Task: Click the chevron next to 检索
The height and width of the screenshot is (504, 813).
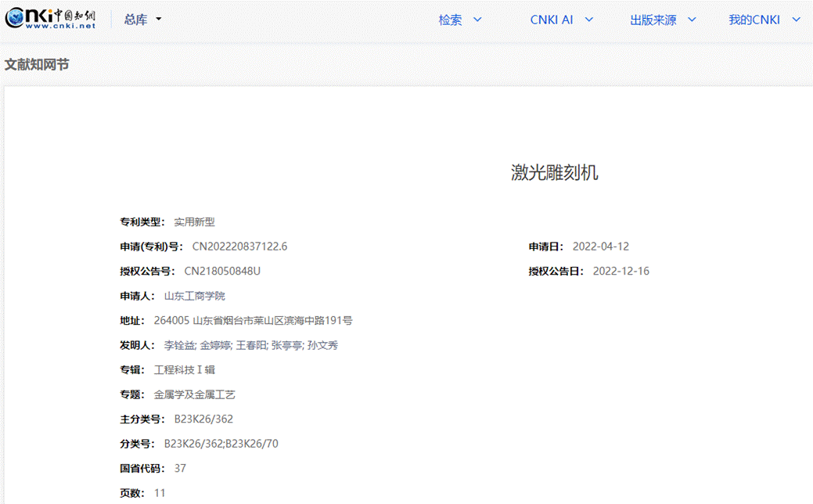Action: pyautogui.click(x=477, y=20)
